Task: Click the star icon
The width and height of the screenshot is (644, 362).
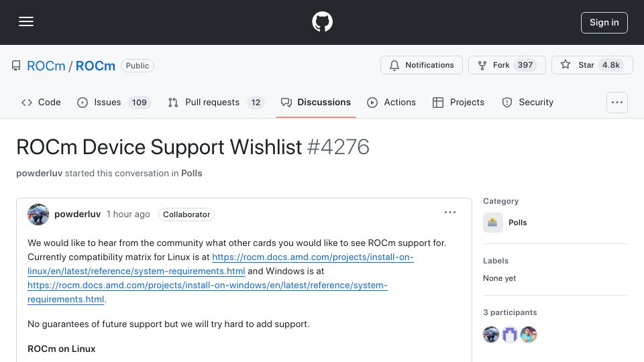Action: click(x=566, y=64)
